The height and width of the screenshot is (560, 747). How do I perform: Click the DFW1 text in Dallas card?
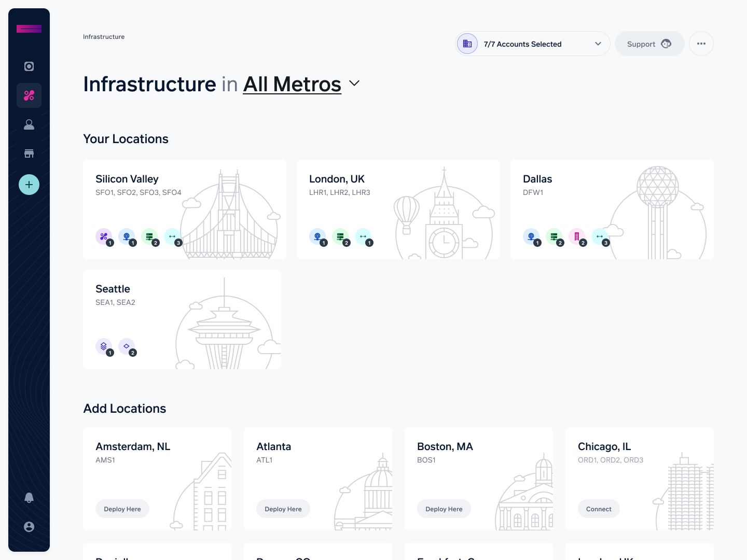point(533,192)
